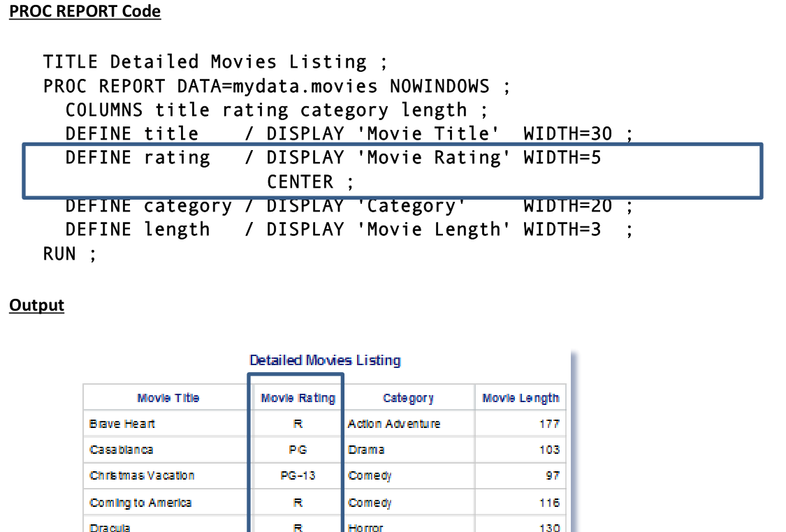Click the "Category" column header
786x532 pixels.
click(x=408, y=398)
